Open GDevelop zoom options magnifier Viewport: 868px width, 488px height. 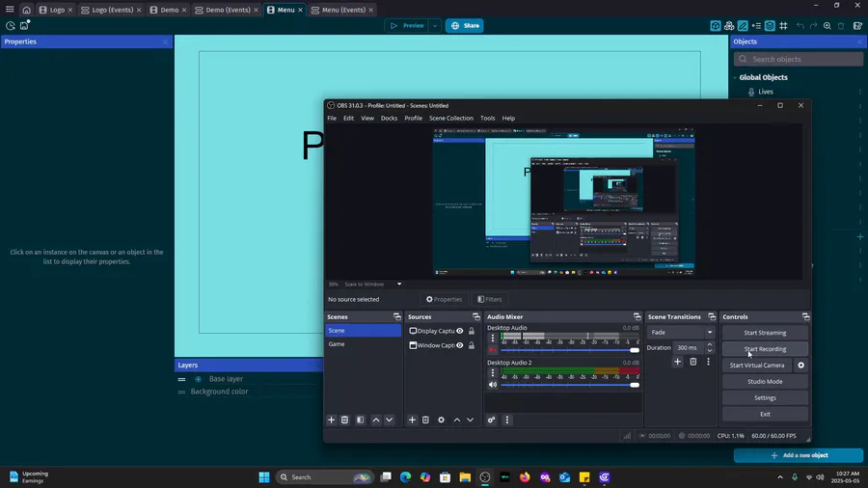(x=827, y=26)
